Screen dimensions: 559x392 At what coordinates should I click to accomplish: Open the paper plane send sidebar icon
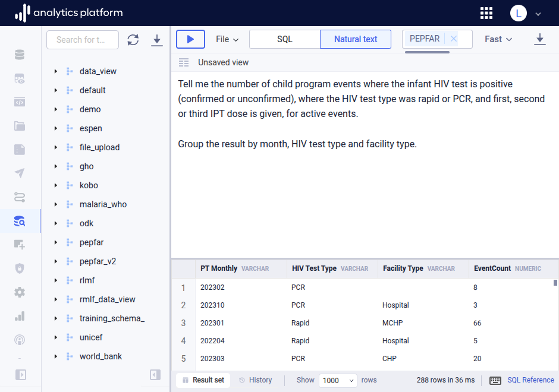pos(20,173)
